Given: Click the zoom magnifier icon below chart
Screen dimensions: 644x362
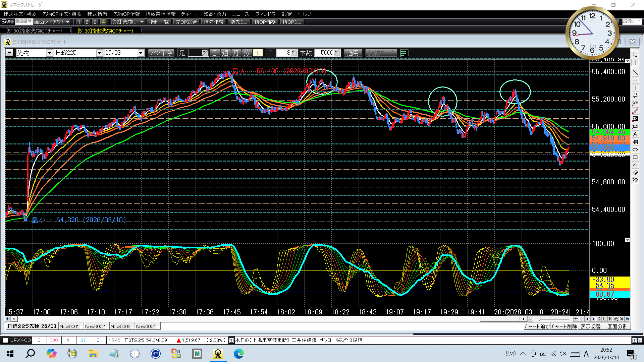Looking at the screenshot, I should tap(616, 319).
